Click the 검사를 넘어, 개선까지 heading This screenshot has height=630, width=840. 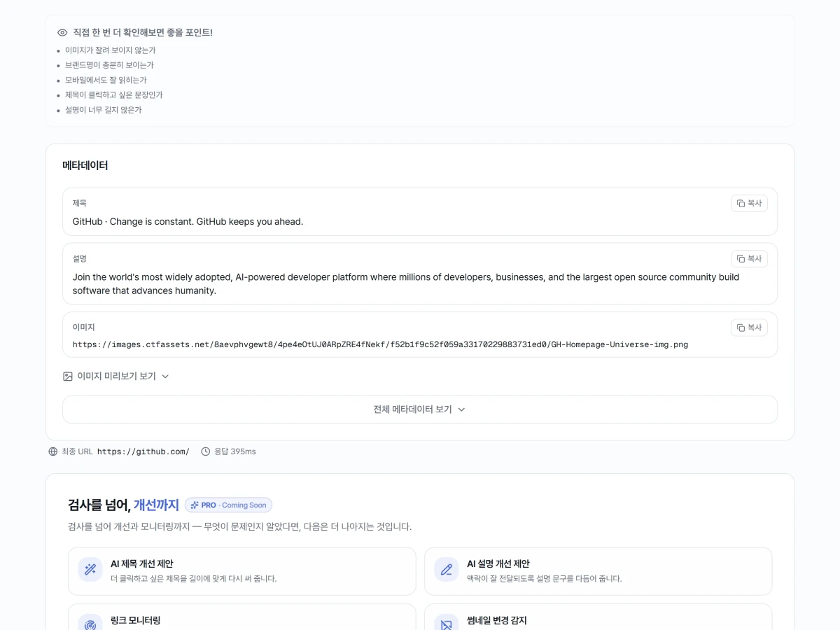(123, 505)
